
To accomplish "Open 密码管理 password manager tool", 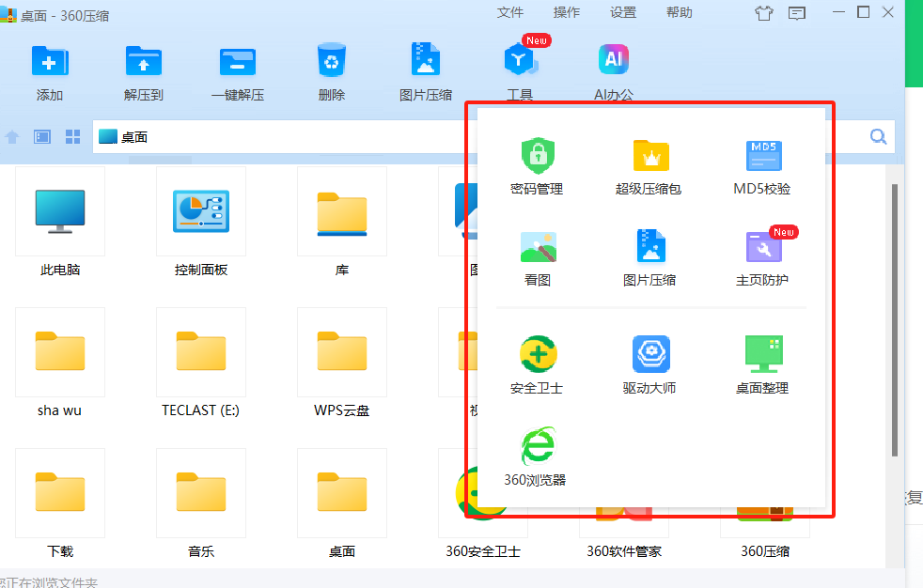I will [x=537, y=165].
